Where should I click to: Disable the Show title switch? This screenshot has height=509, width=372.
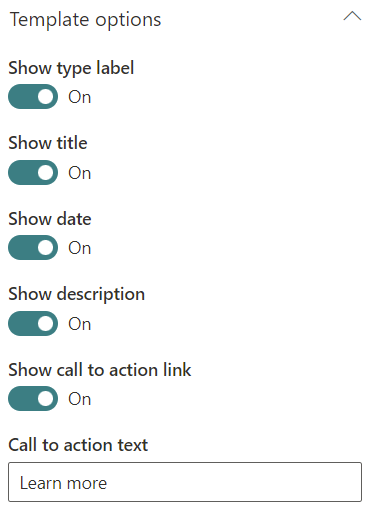[33, 172]
